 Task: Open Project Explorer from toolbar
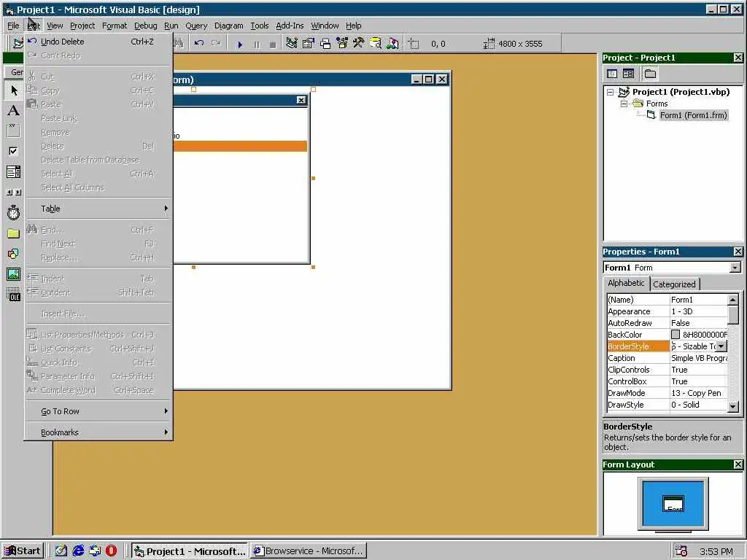(292, 43)
